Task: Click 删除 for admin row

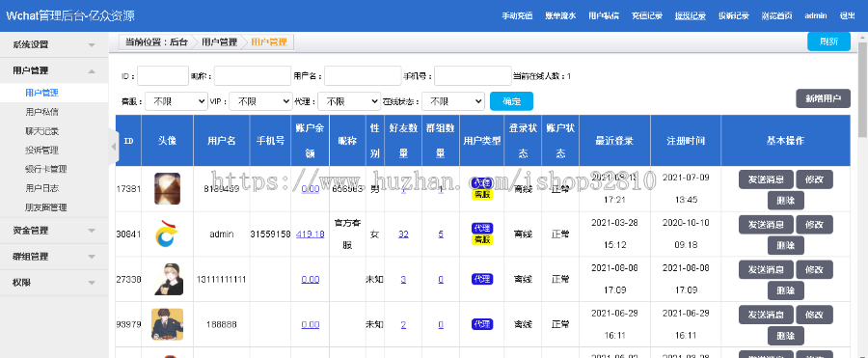Action: pyautogui.click(x=785, y=245)
